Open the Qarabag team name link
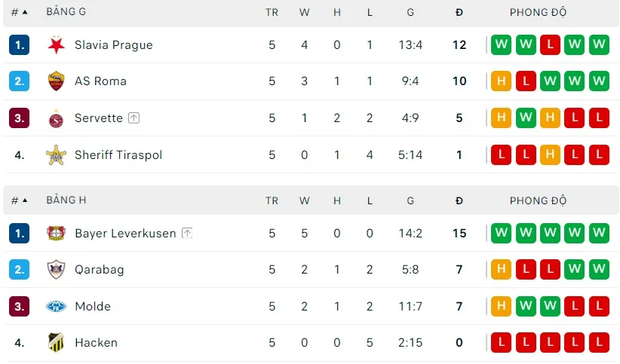 click(x=99, y=270)
